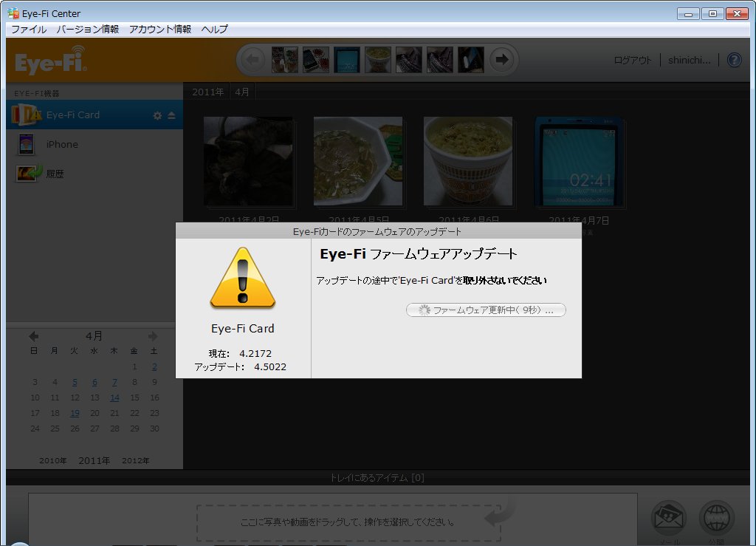Click アップデート: 4.5022 version text

coord(240,367)
